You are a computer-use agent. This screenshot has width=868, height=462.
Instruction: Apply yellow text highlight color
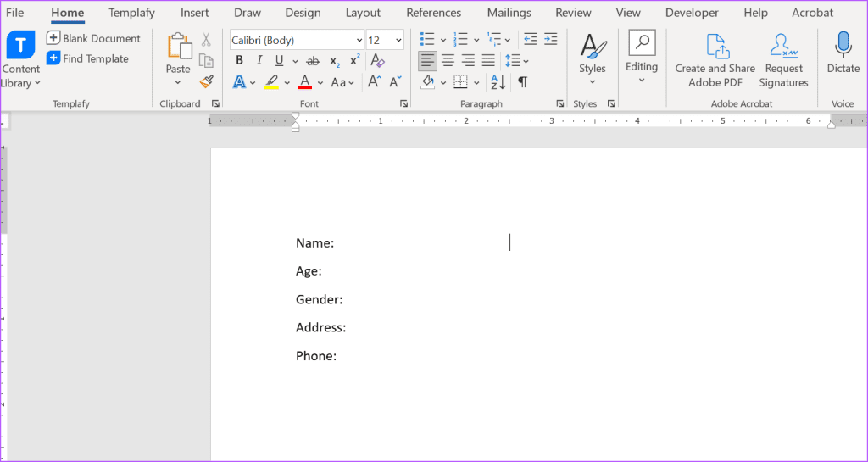271,82
